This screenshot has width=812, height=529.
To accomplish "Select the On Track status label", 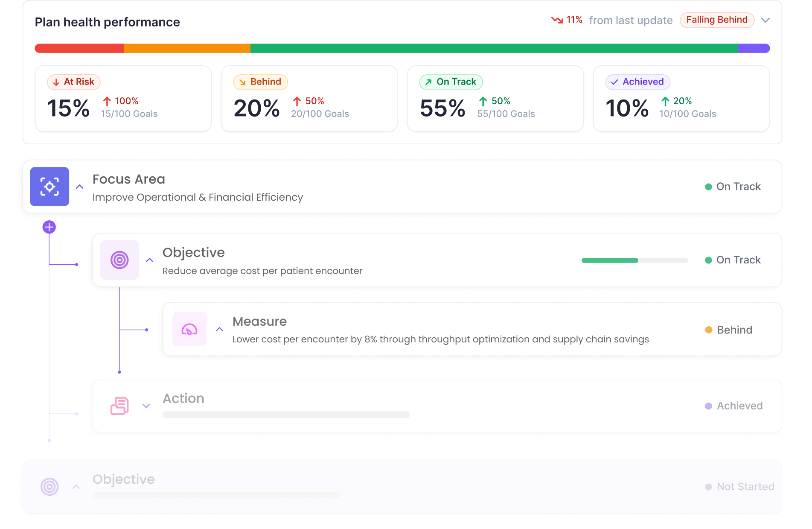I will [738, 187].
